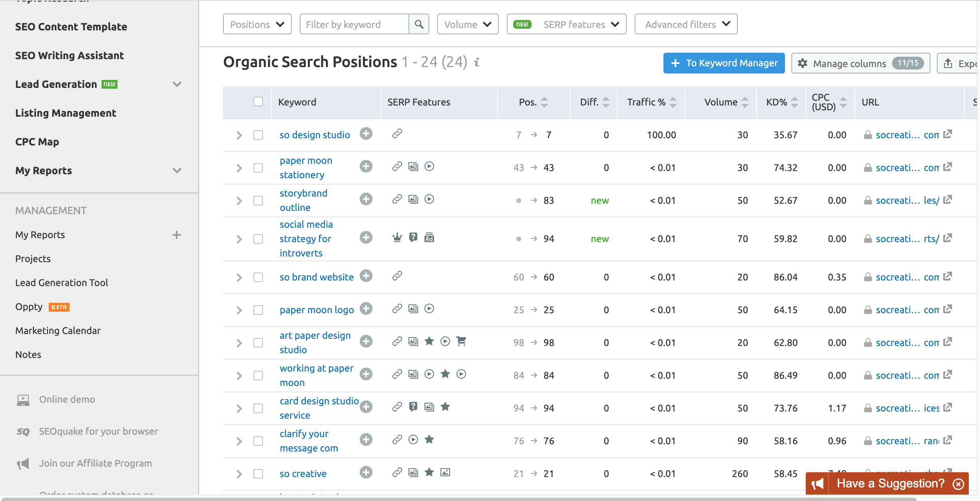Check the box for 'working at paper moon'
The width and height of the screenshot is (980, 501).
[x=258, y=376]
